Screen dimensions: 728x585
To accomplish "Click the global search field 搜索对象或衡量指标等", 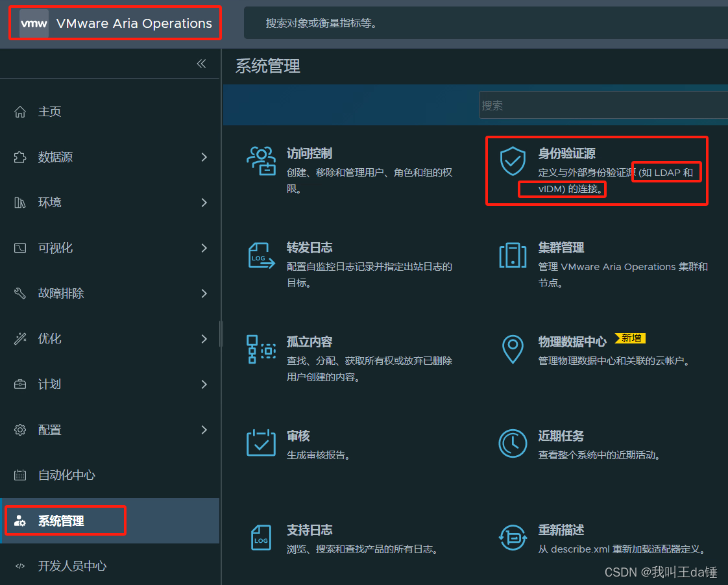I will (485, 23).
